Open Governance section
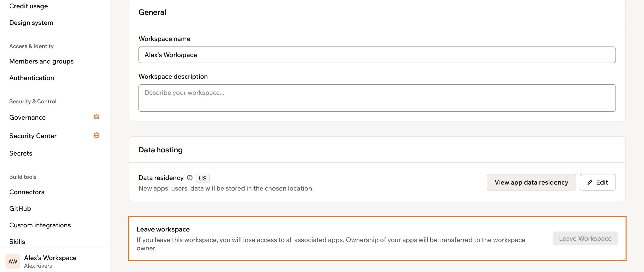644x272 pixels. pos(28,117)
